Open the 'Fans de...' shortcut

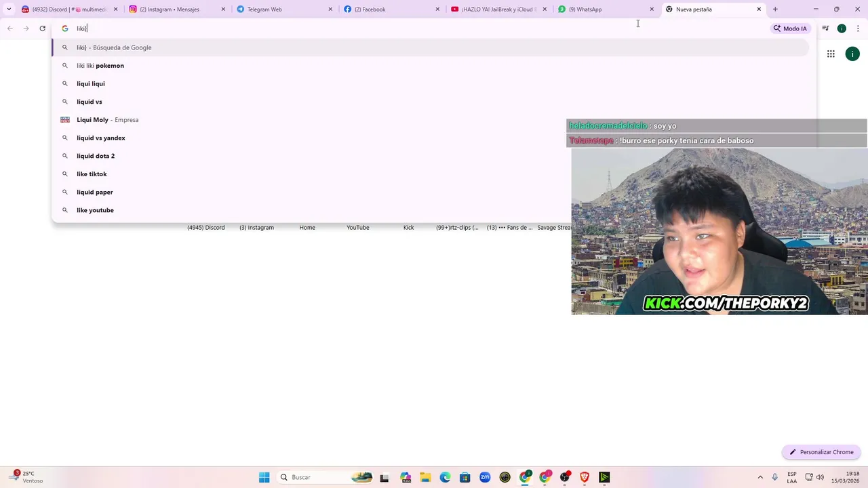coord(509,228)
